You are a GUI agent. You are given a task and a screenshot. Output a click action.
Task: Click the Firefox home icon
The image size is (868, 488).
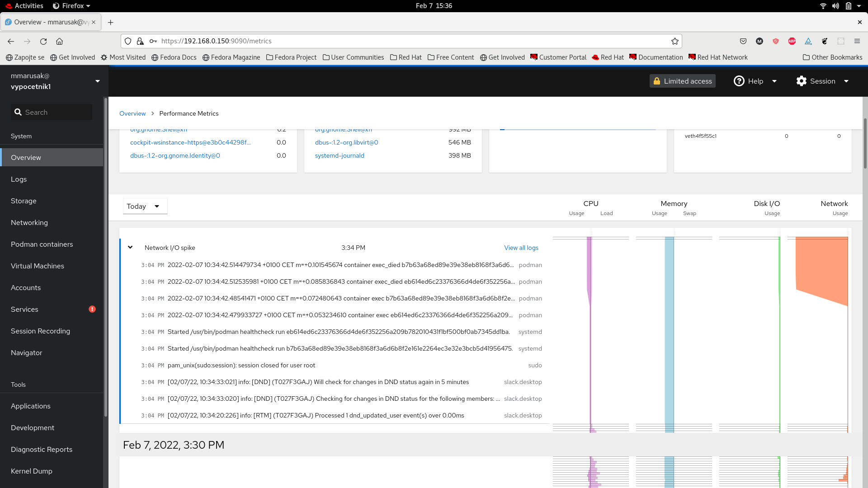pos(59,41)
